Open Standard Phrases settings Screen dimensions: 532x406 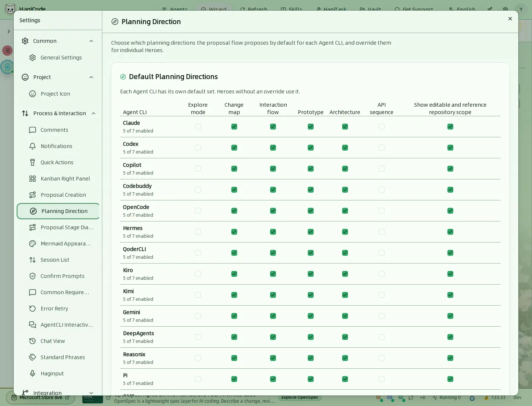[58, 357]
